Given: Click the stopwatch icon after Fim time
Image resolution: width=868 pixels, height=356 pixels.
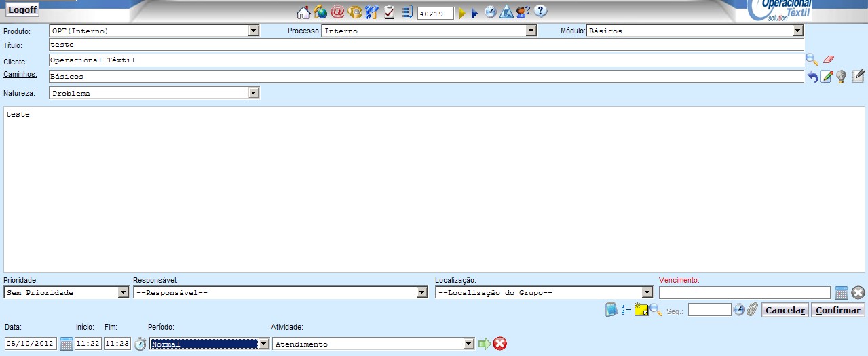Looking at the screenshot, I should coord(140,344).
